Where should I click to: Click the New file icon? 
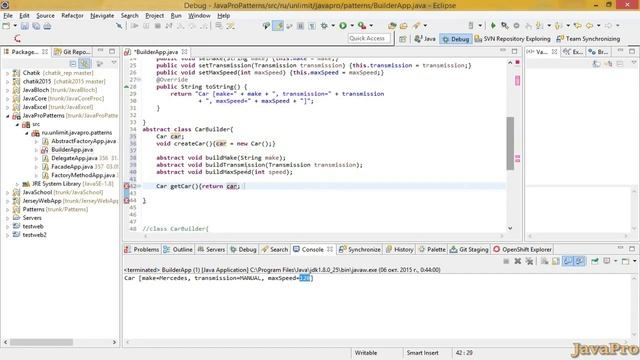[6, 26]
